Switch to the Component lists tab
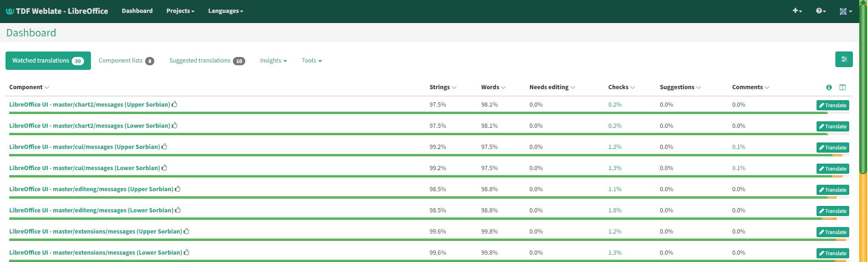The width and height of the screenshot is (868, 262). pos(126,61)
